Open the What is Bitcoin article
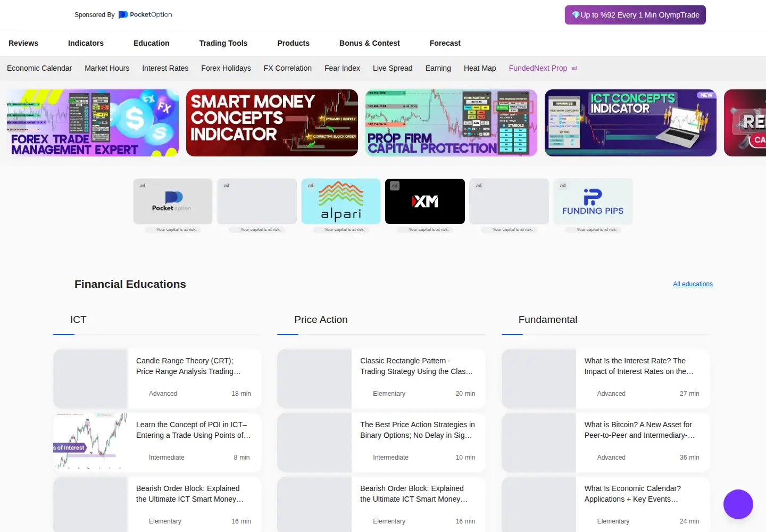Screen dimensions: 766x532 605,443
